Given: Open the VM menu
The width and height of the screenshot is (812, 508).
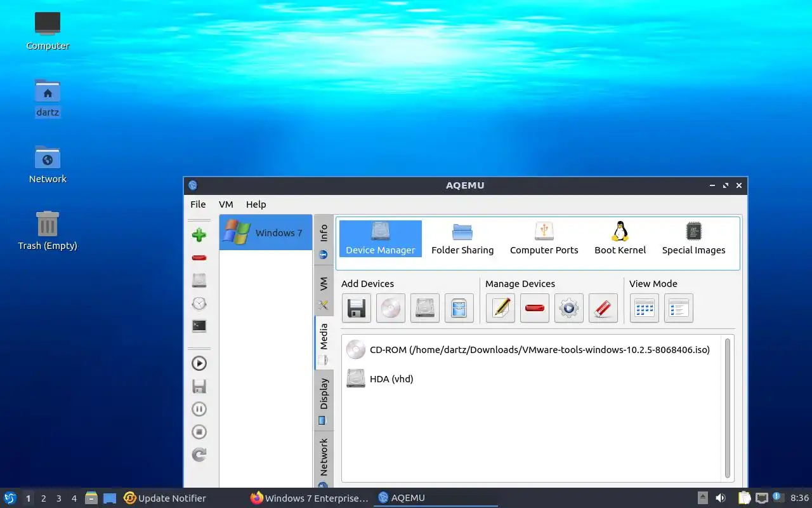Looking at the screenshot, I should point(226,204).
